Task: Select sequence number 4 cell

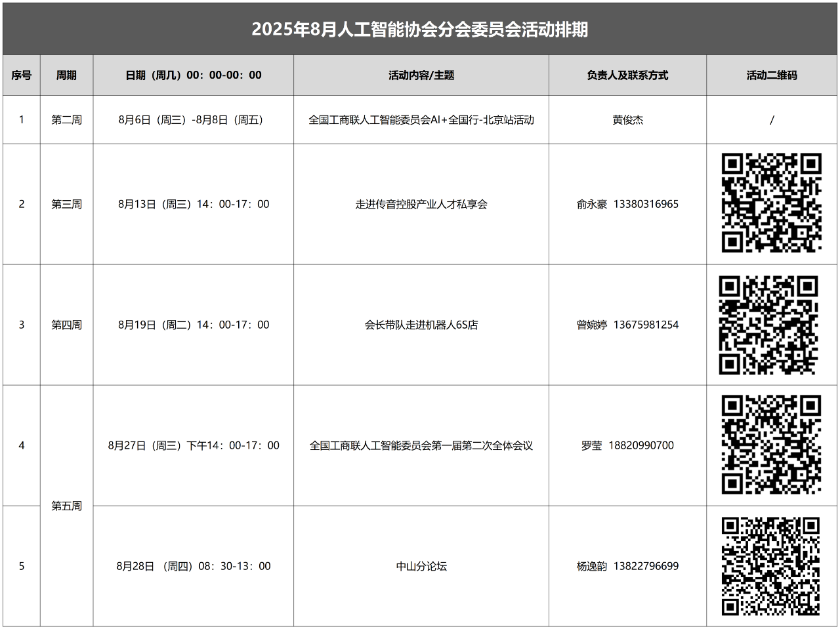Action: [x=21, y=445]
